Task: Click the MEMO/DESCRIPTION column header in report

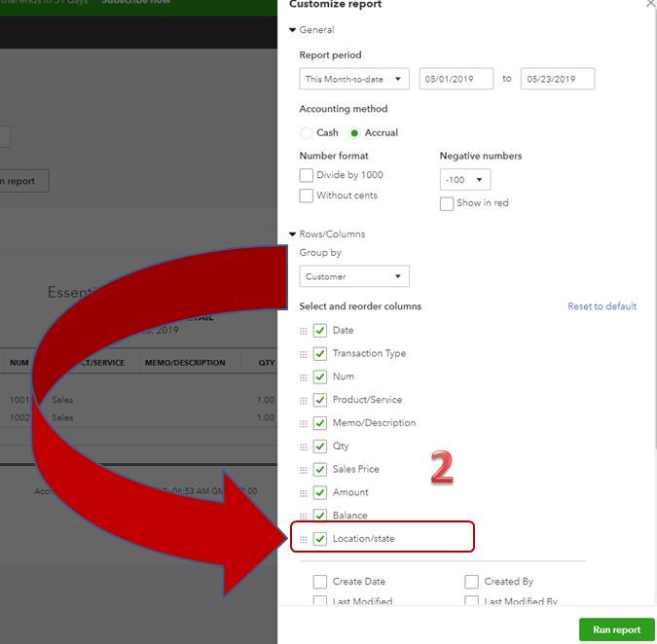Action: point(185,363)
